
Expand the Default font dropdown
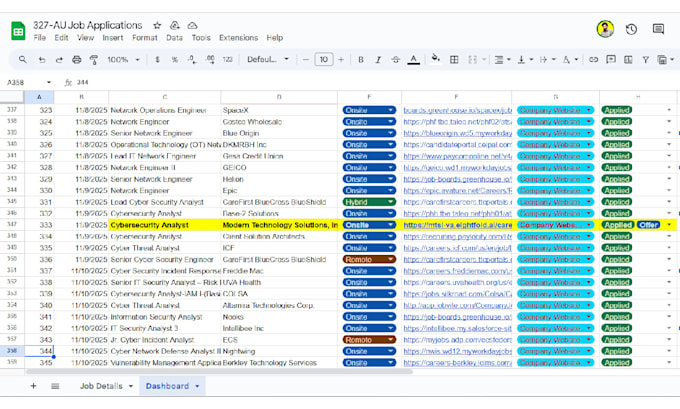[x=268, y=59]
